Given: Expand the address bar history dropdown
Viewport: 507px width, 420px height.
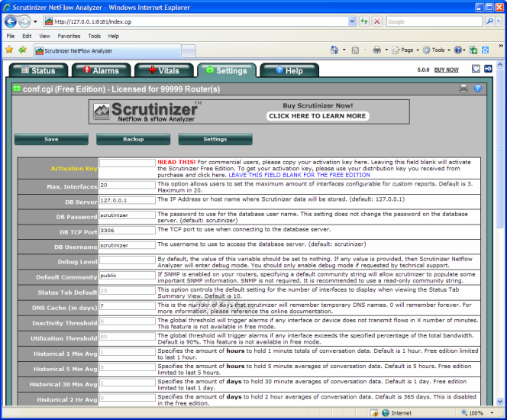Looking at the screenshot, I should click(352, 21).
